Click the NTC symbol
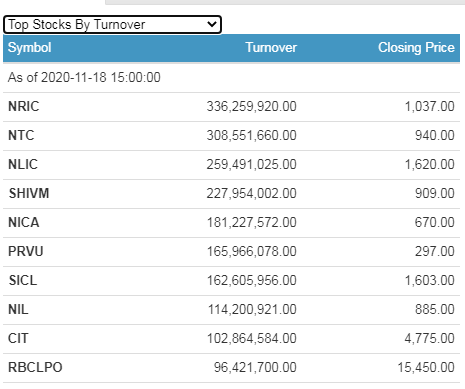465x389 pixels. coord(21,136)
